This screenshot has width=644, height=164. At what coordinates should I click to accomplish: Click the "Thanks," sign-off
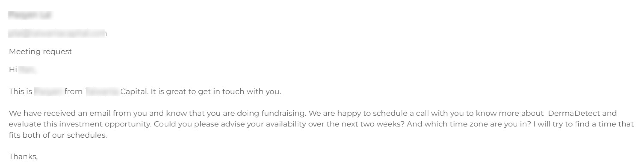23,157
